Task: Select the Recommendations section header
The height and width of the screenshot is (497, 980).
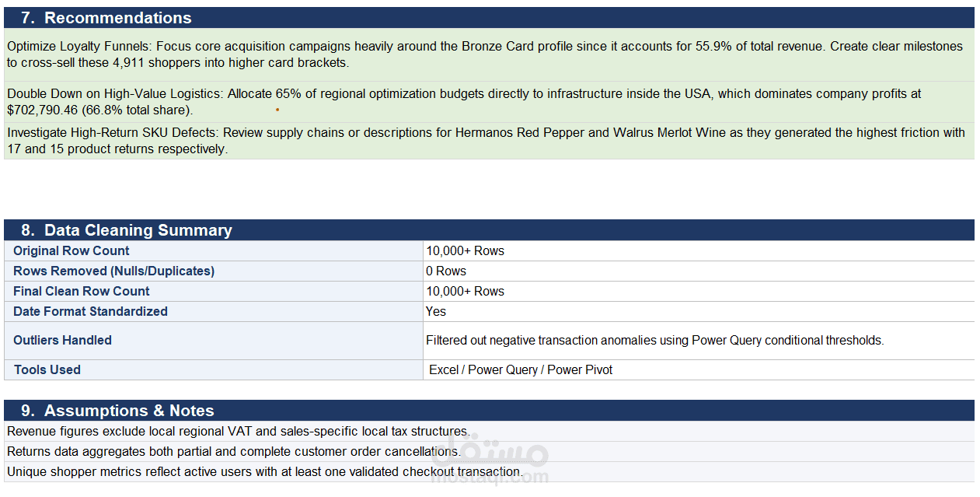Action: pos(489,17)
